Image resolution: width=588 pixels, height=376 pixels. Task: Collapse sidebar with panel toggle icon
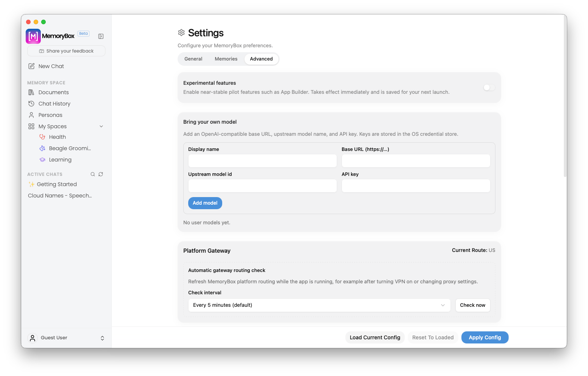(101, 36)
